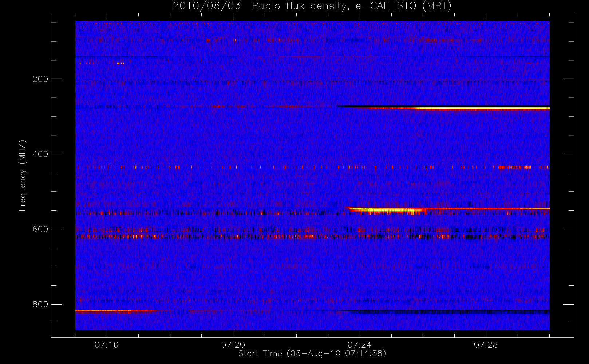Click the Start Time axis label
This screenshot has height=364, width=589.
coord(312,353)
